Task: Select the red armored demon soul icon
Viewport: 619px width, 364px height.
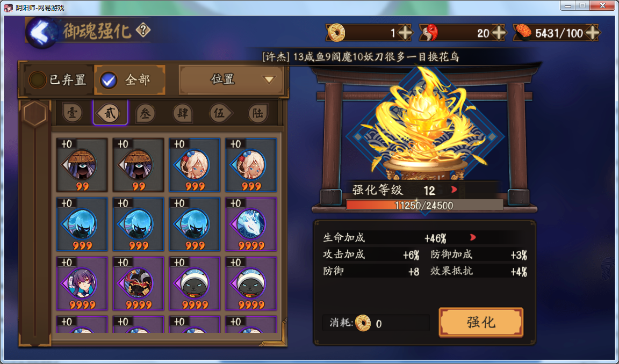Action: pos(138,283)
